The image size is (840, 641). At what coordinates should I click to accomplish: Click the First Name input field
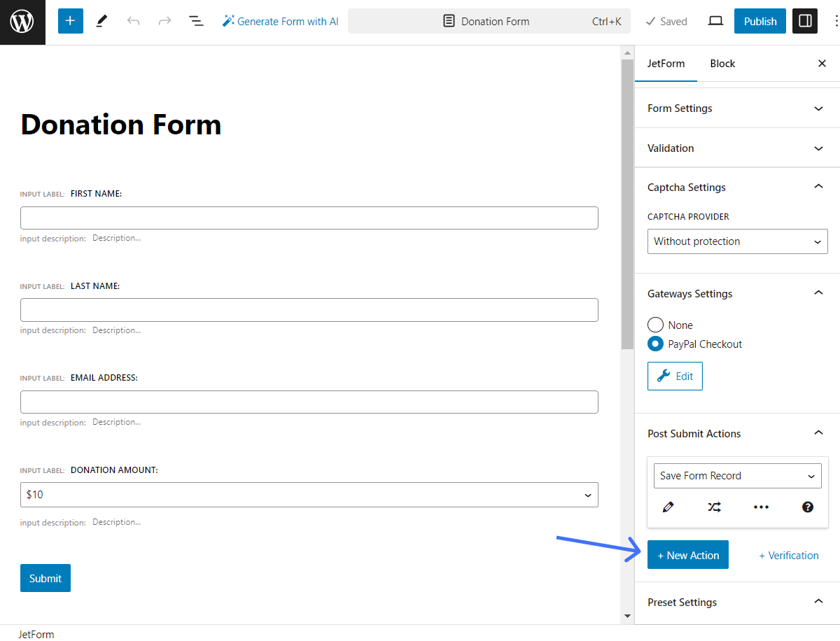click(x=309, y=218)
